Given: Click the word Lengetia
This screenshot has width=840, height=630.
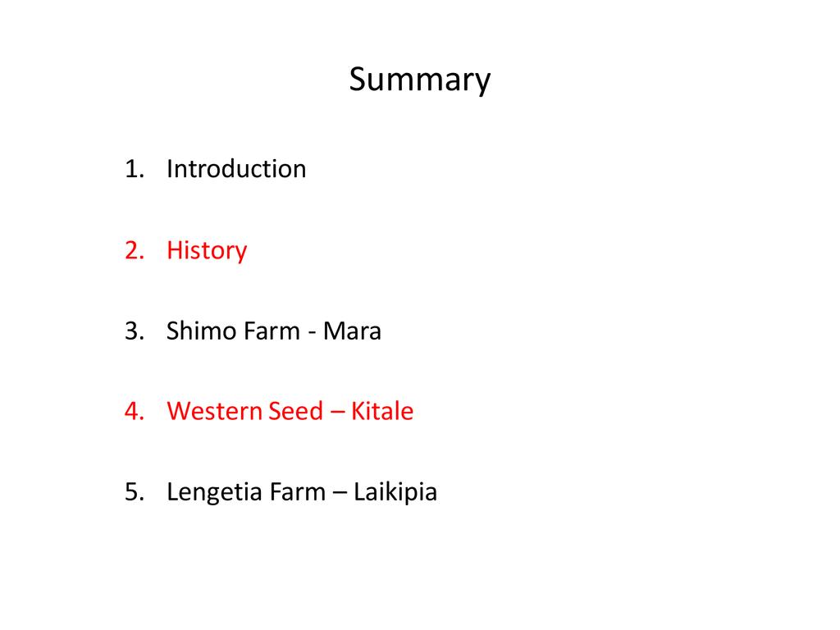Looking at the screenshot, I should pyautogui.click(x=212, y=492).
